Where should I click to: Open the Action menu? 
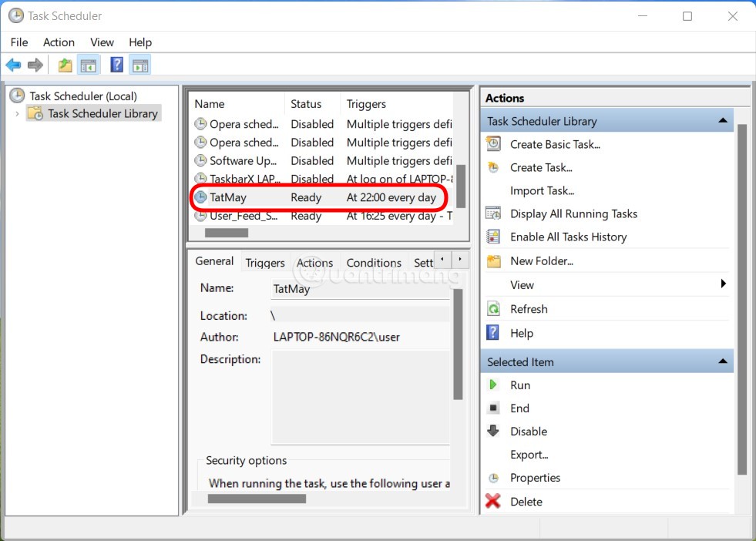pos(59,42)
